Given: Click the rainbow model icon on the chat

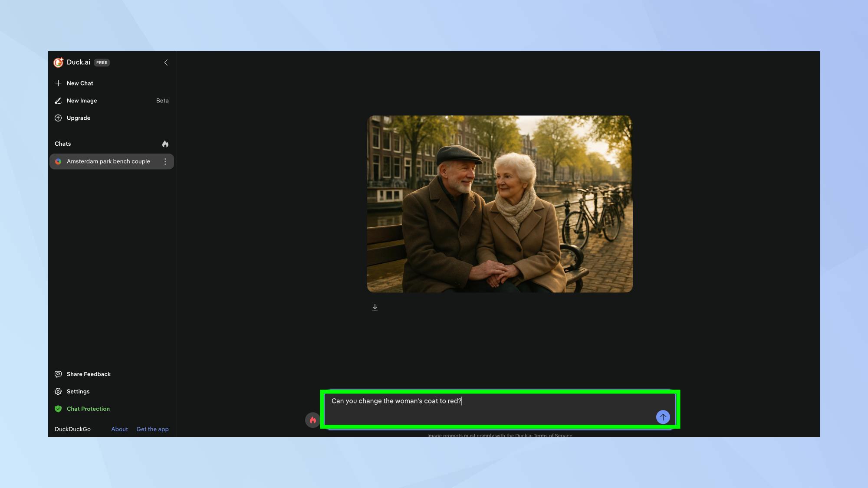Looking at the screenshot, I should [x=59, y=161].
